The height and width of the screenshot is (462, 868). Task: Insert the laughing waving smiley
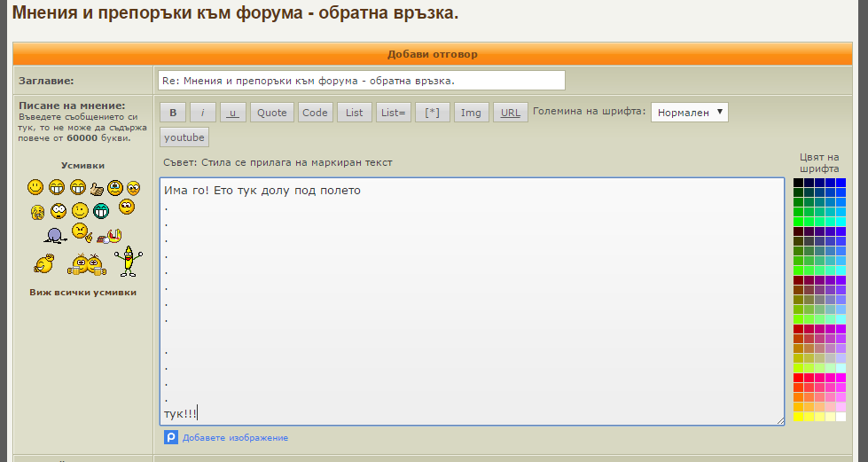click(x=43, y=263)
